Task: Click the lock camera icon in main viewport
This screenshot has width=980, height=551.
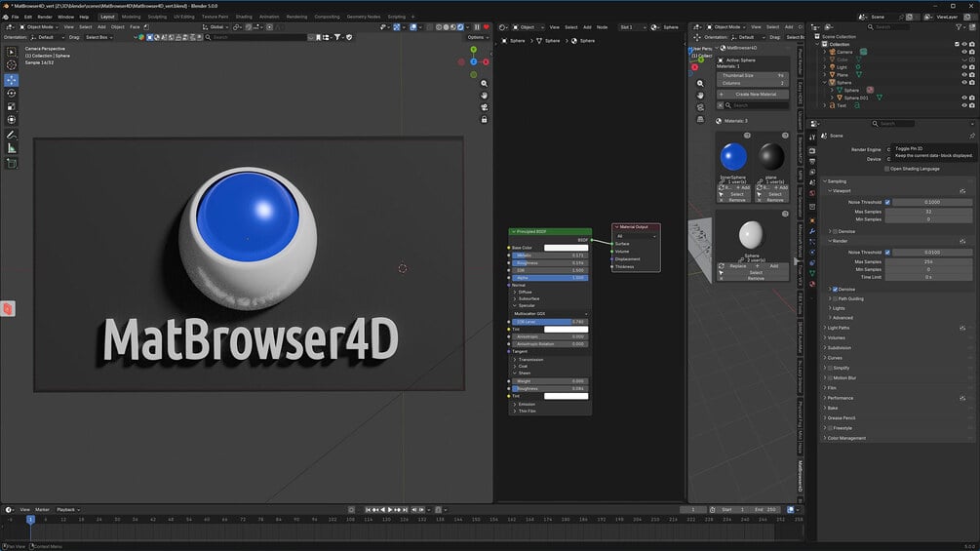Action: 484,119
